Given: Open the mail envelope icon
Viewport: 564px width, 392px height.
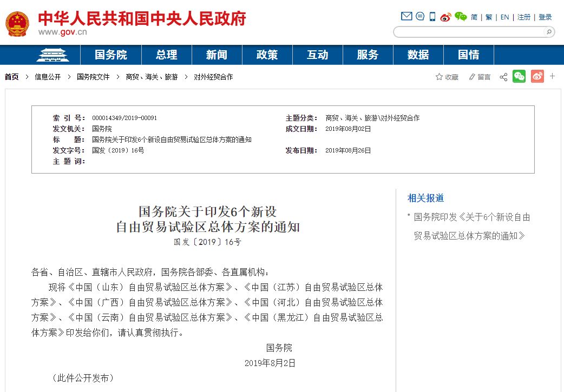Looking at the screenshot, I should click(x=406, y=16).
